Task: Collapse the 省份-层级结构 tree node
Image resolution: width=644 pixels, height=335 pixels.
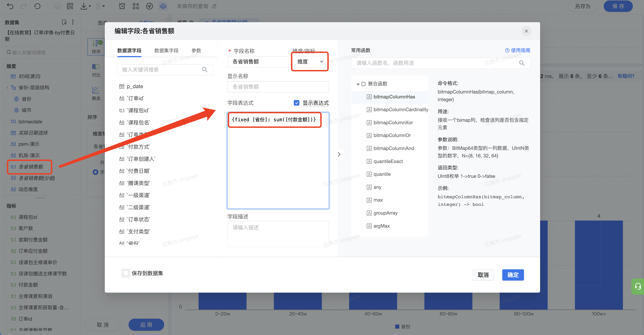Action: 7,87
